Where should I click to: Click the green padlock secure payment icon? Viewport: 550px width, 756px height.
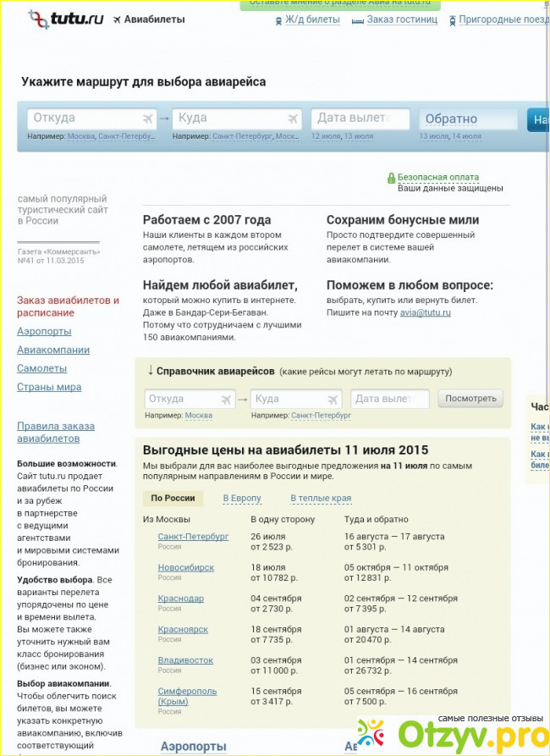(x=392, y=178)
